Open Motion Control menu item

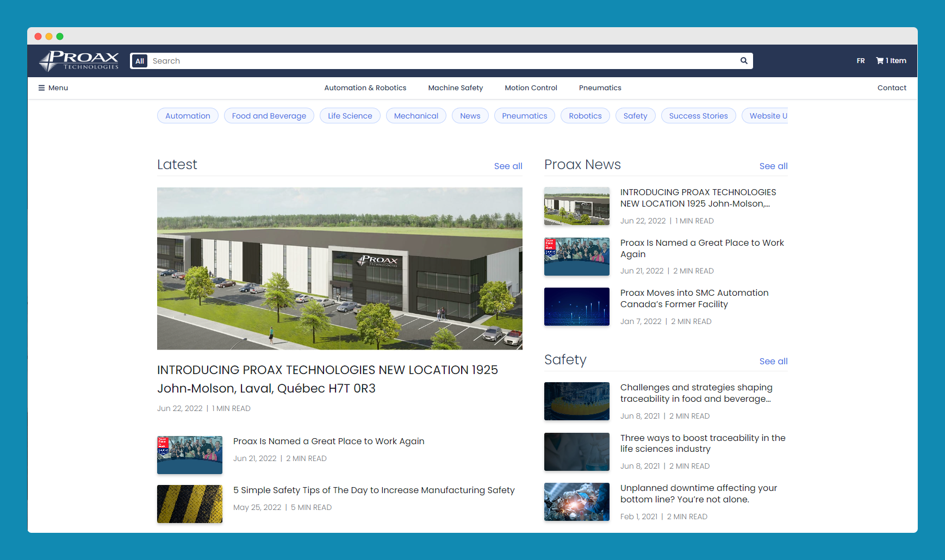(x=531, y=88)
